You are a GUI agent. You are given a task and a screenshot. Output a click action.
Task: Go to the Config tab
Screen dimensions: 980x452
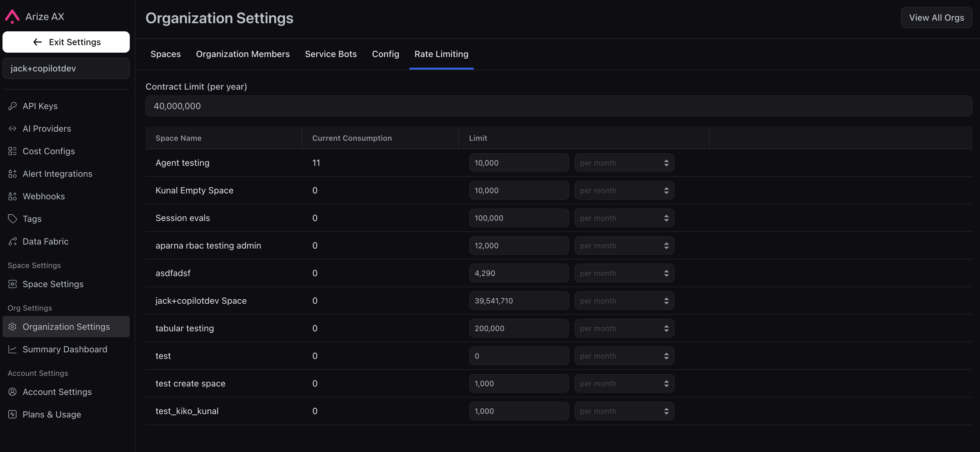click(x=385, y=54)
